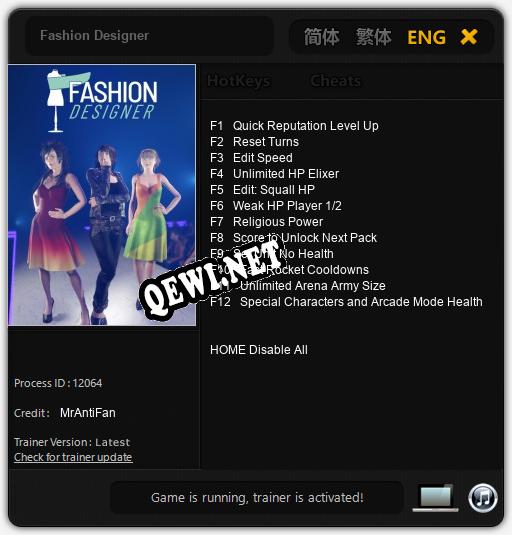Open the HotKeys tab
The image size is (512, 535).
[x=239, y=81]
